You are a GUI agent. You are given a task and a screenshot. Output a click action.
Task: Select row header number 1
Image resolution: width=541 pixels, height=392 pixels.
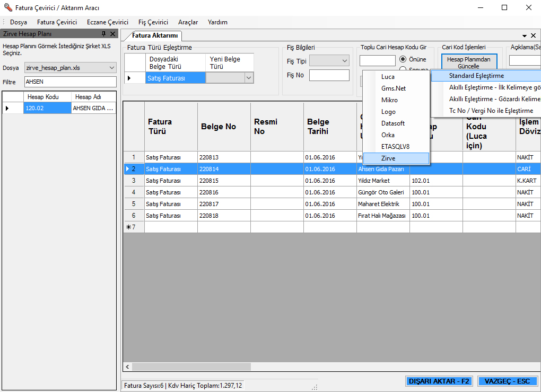134,157
